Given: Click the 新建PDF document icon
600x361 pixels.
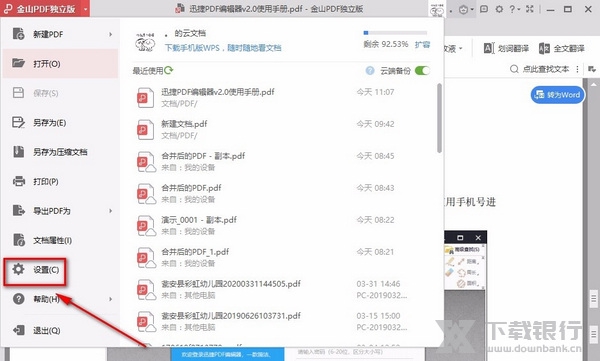Looking at the screenshot, I should pos(18,34).
